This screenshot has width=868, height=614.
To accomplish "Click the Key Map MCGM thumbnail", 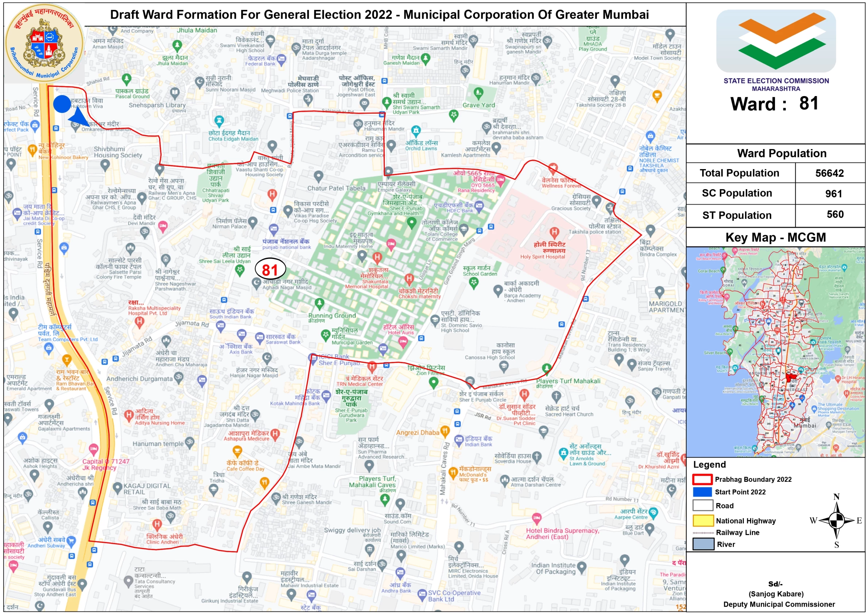I will 775,352.
